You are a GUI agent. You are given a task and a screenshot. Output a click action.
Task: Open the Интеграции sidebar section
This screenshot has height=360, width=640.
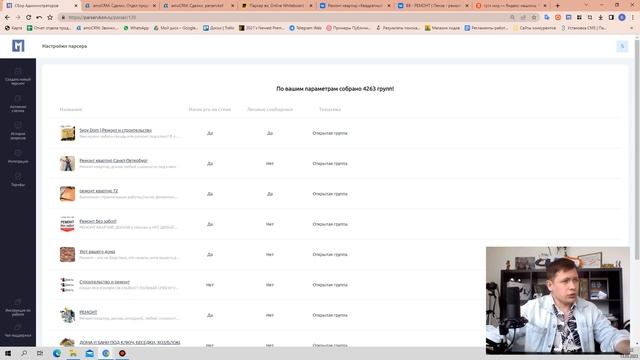[18, 156]
